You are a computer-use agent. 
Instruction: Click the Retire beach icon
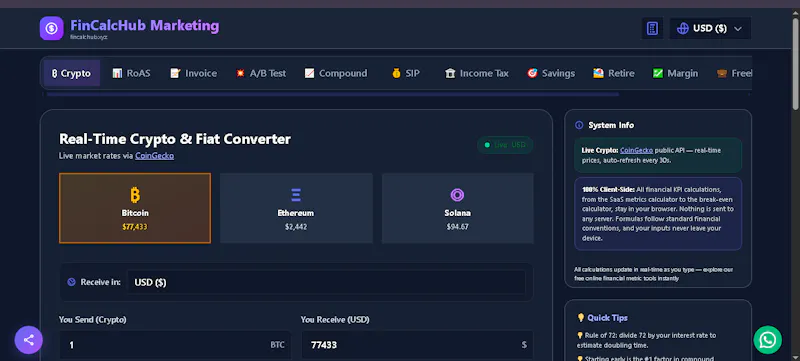(x=598, y=73)
